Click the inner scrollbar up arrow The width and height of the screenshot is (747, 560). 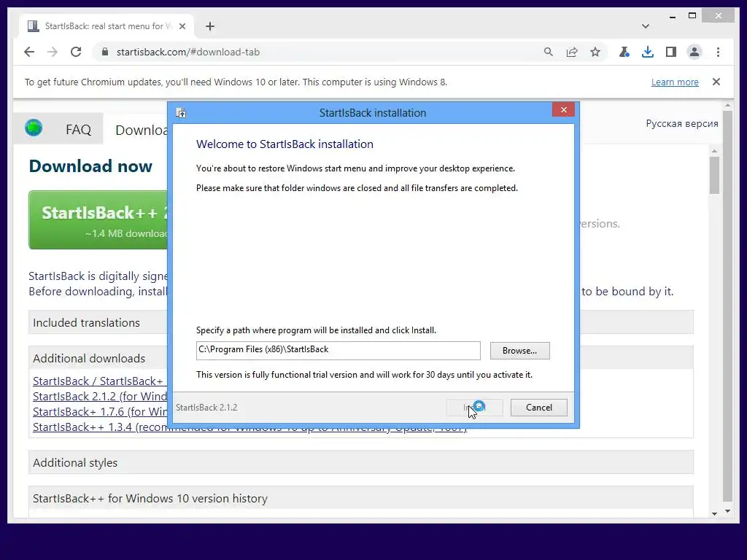pos(714,151)
